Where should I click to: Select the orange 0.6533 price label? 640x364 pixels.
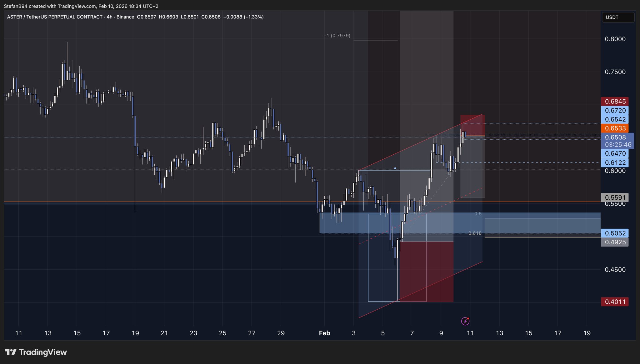click(615, 128)
